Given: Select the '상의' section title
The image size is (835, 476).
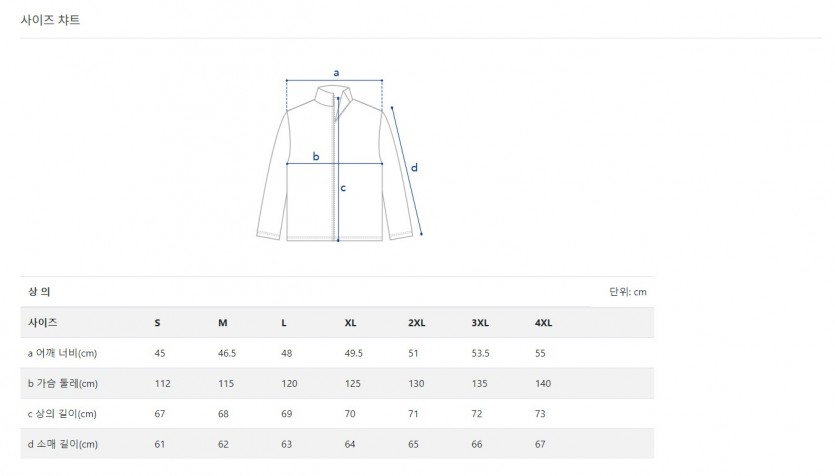Looking at the screenshot, I should point(39,292).
